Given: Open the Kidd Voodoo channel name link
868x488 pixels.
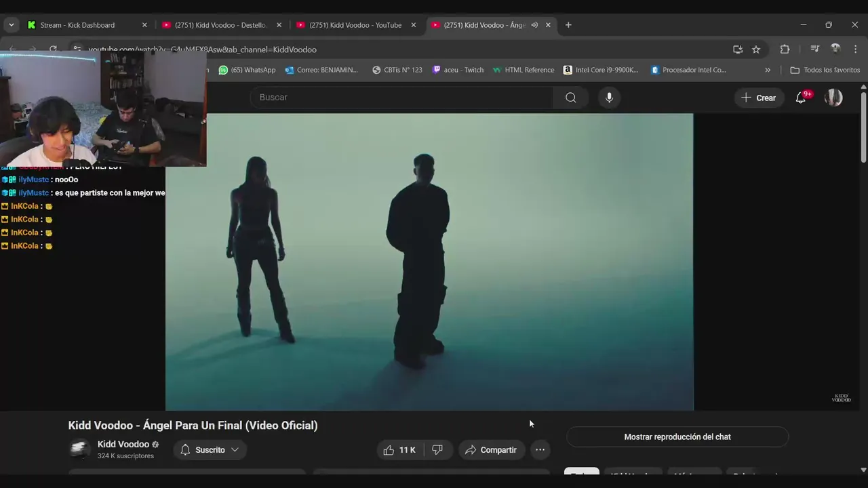Looking at the screenshot, I should (x=123, y=445).
